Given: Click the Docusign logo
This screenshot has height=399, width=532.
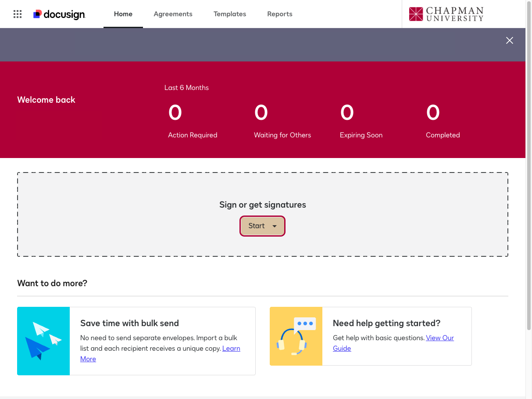Looking at the screenshot, I should (59, 14).
